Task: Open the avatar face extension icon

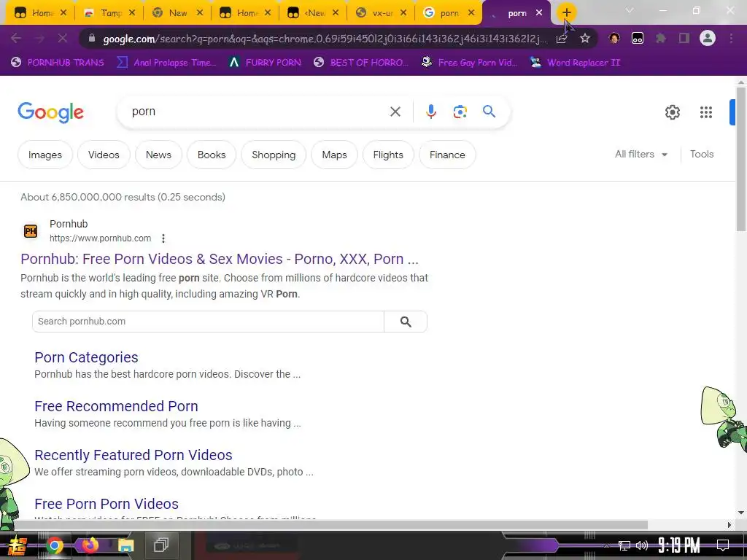Action: tap(614, 38)
